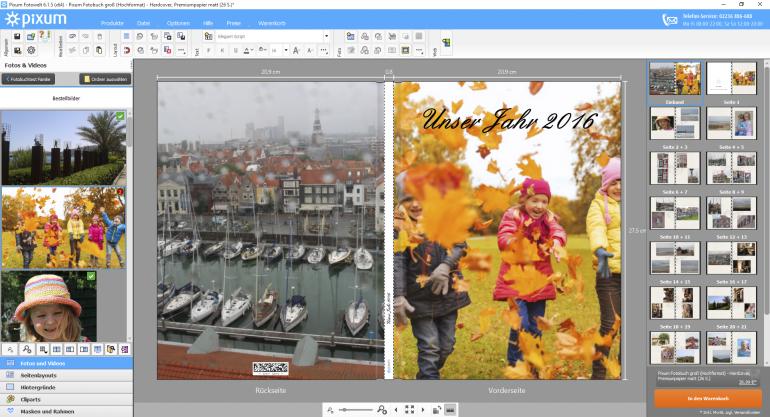Toggle italic text formatting

pyautogui.click(x=222, y=50)
